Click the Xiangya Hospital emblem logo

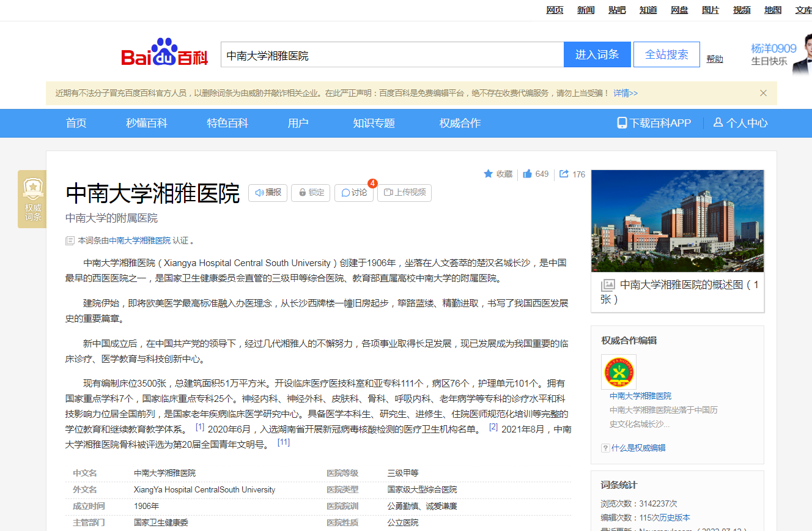tap(619, 372)
